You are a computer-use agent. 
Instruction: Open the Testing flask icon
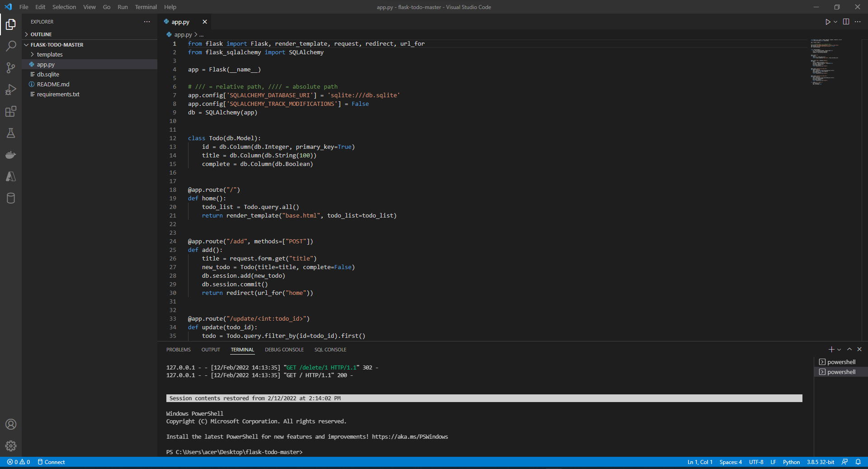click(11, 133)
